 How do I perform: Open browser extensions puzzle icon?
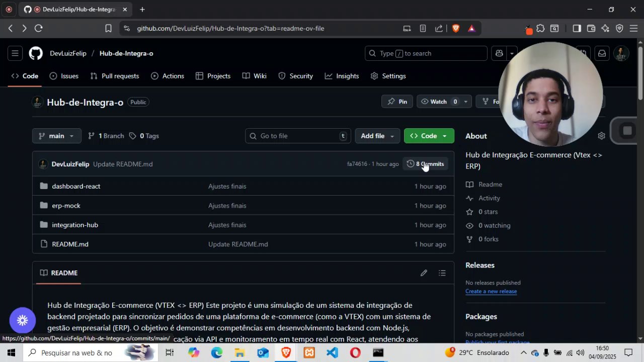point(540,29)
